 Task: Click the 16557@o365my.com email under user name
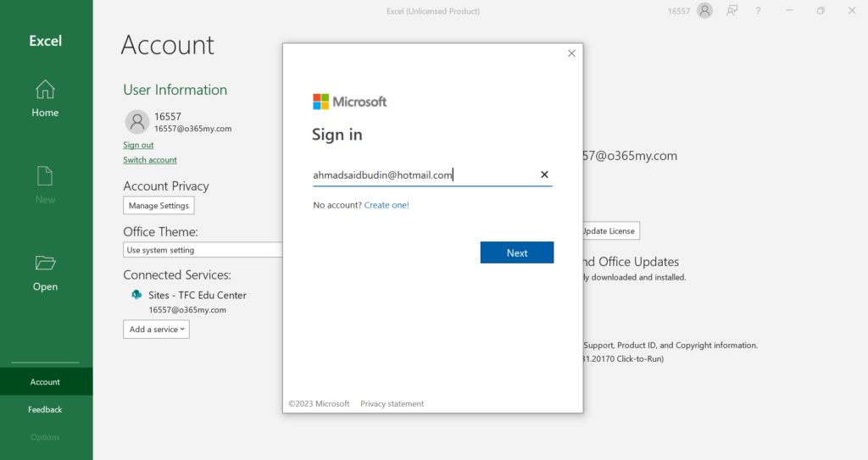pos(192,129)
